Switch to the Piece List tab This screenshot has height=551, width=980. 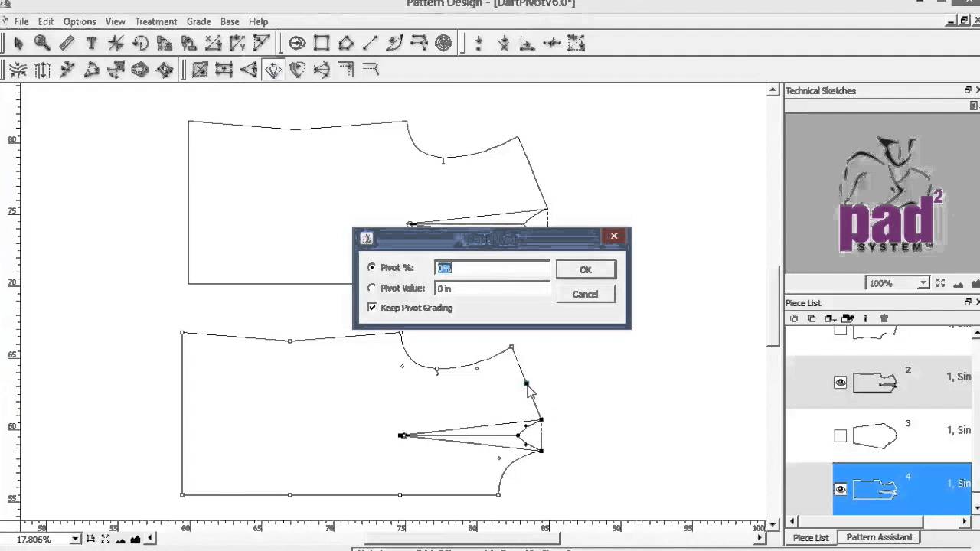(x=811, y=537)
